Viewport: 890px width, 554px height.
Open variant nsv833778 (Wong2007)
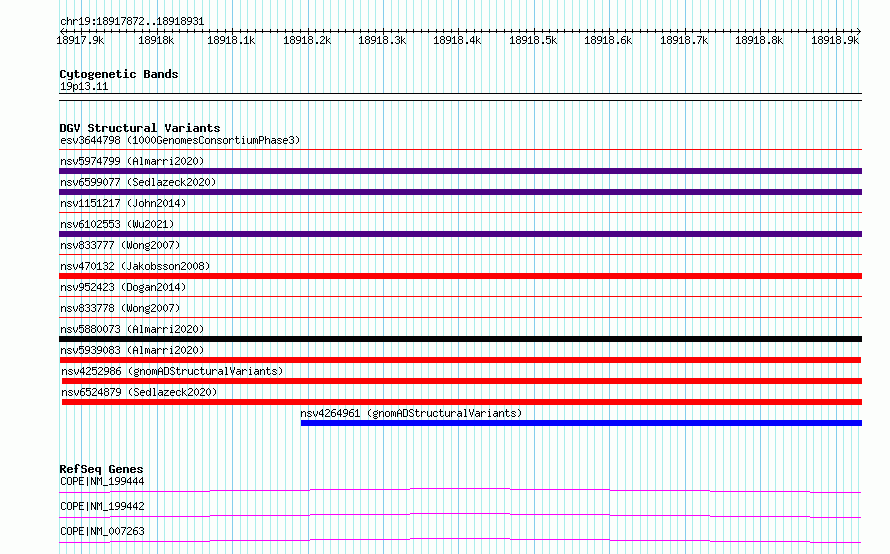click(x=120, y=308)
